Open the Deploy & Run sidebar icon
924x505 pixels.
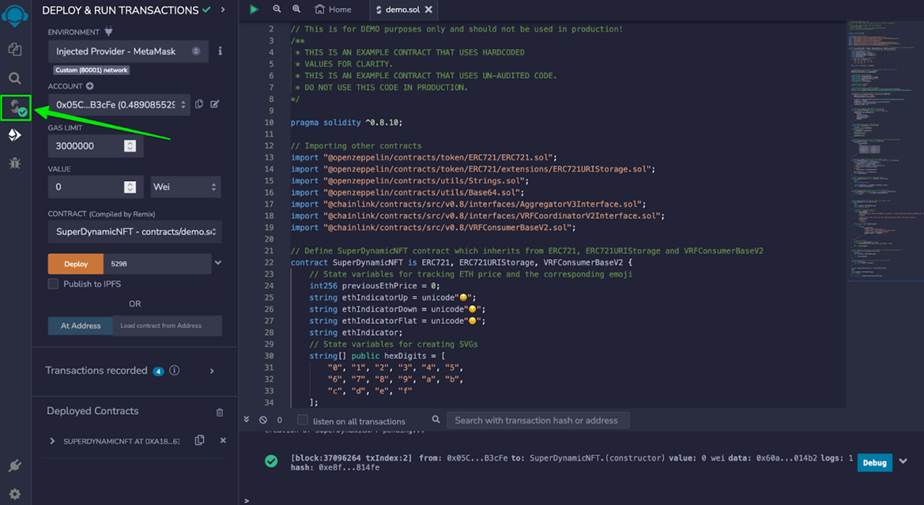point(15,135)
